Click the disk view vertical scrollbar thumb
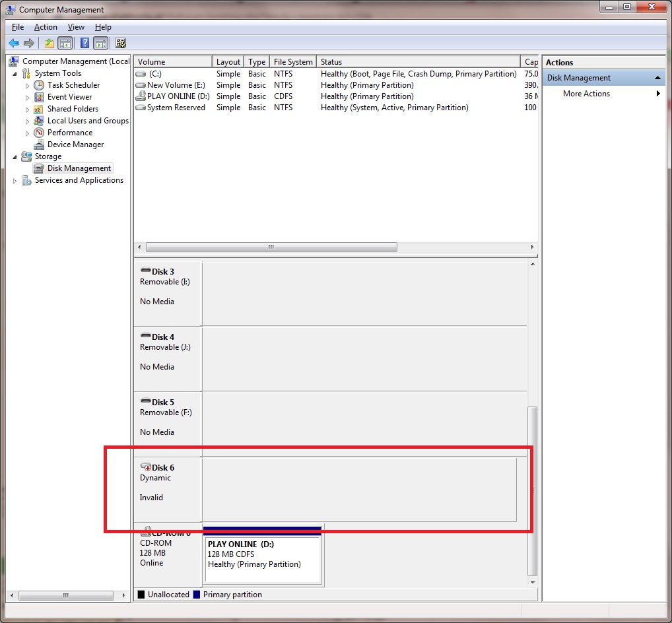The width and height of the screenshot is (672, 623). click(x=533, y=491)
